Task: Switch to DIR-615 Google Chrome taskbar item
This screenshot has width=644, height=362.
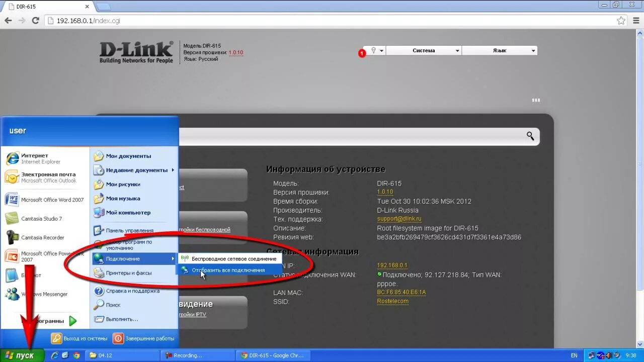Action: click(x=274, y=355)
